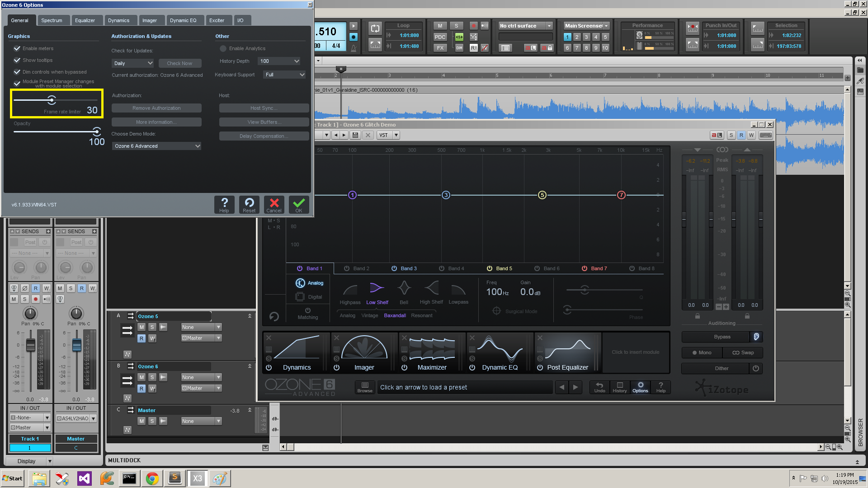Open the Check for Updates Daily dropdown
Image resolution: width=868 pixels, height=488 pixels.
click(x=132, y=63)
